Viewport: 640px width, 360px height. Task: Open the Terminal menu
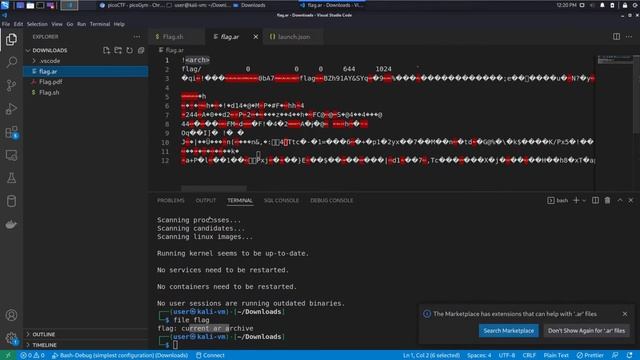click(x=100, y=24)
